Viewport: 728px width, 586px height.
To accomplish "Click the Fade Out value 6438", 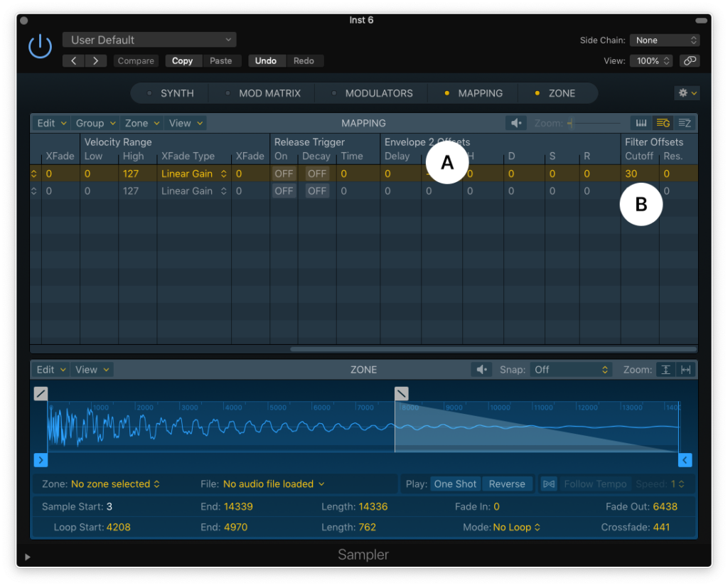I will coord(665,506).
